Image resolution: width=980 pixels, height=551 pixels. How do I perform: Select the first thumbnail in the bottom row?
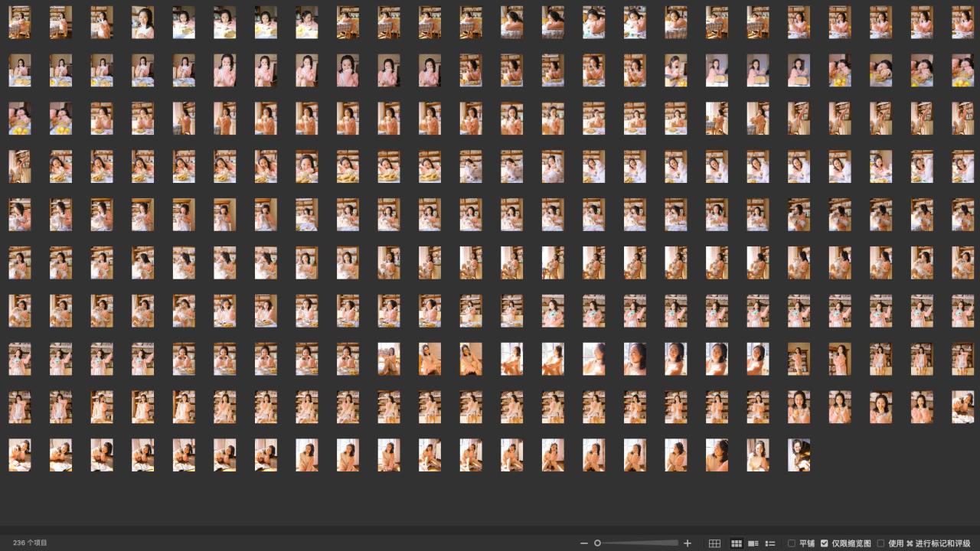(x=20, y=455)
